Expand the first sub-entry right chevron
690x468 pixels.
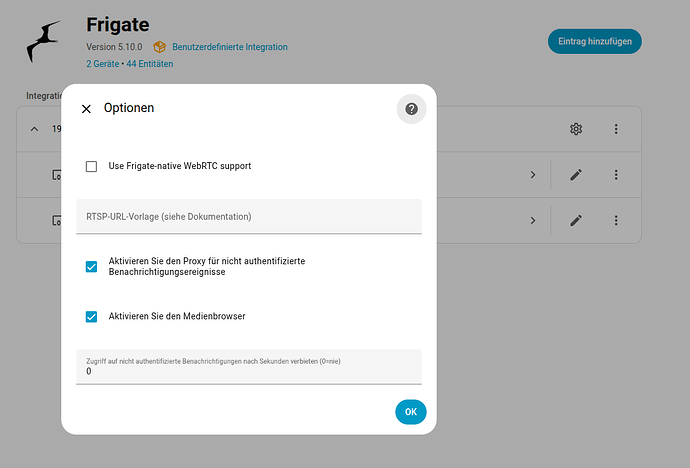tap(533, 175)
